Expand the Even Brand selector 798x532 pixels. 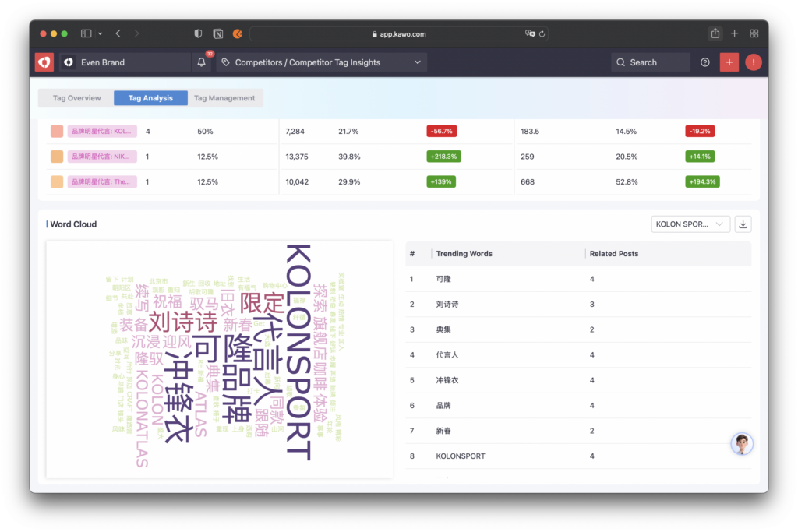pos(125,62)
